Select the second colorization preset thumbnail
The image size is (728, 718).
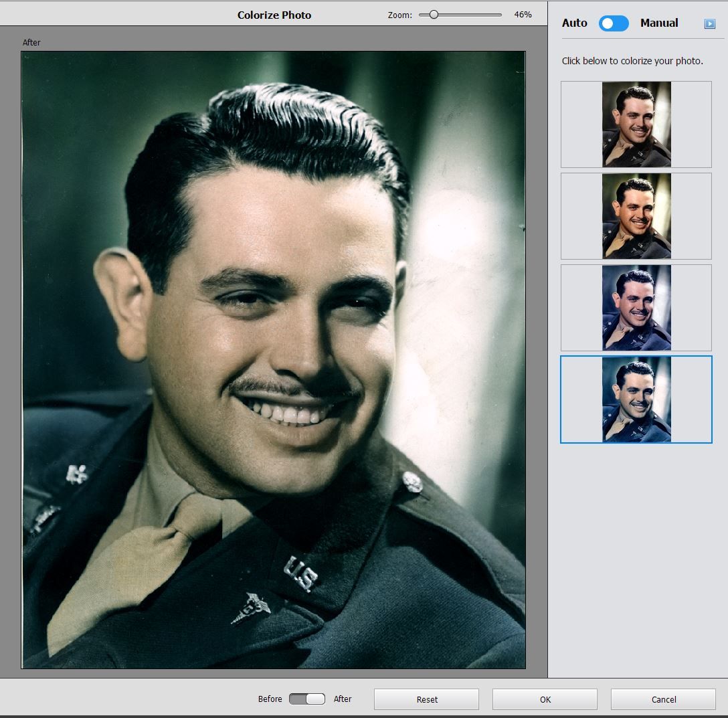[x=636, y=216]
